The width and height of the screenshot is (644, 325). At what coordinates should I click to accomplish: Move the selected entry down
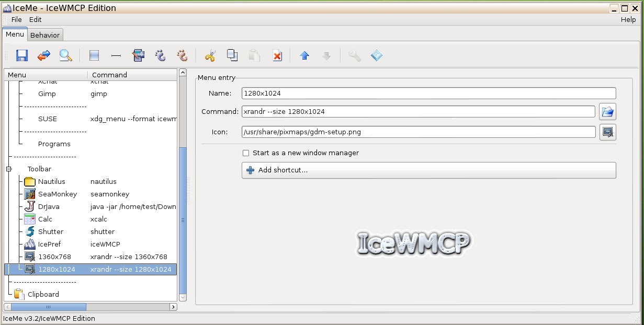coord(326,55)
